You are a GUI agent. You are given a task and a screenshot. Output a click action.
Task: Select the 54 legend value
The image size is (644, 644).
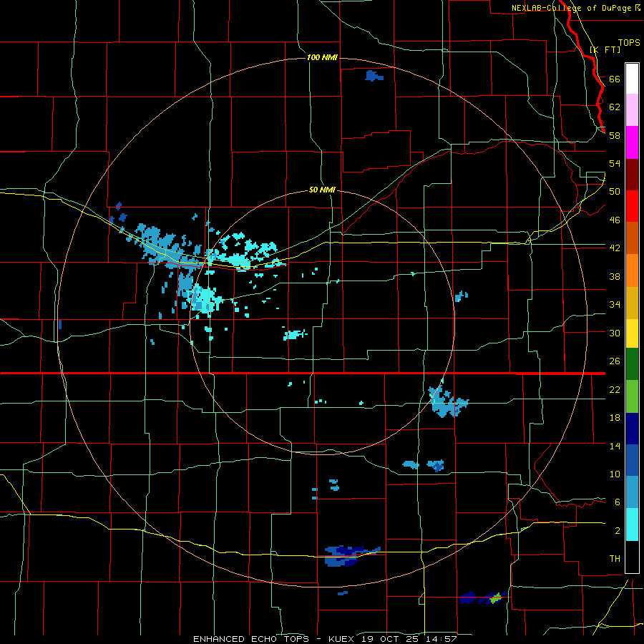(615, 163)
